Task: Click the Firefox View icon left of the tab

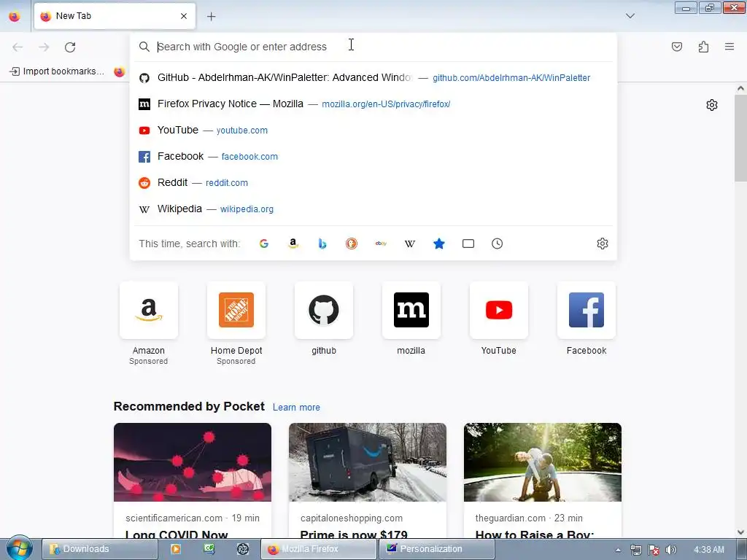Action: pos(15,16)
